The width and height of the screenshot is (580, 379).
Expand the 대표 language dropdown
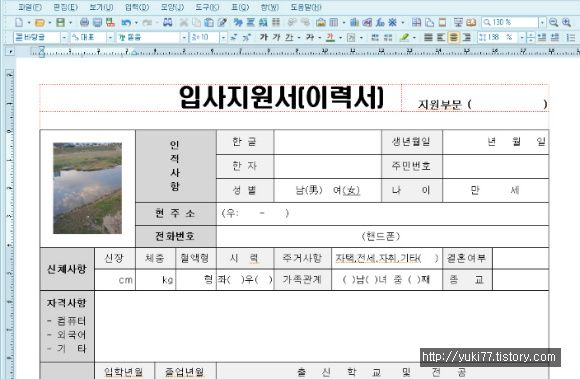point(110,38)
